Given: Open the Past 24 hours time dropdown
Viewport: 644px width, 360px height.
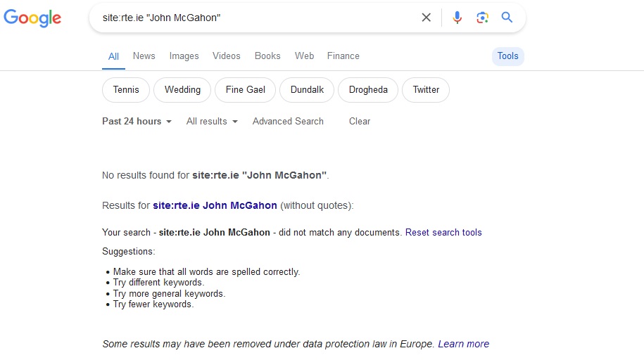Looking at the screenshot, I should pyautogui.click(x=137, y=122).
